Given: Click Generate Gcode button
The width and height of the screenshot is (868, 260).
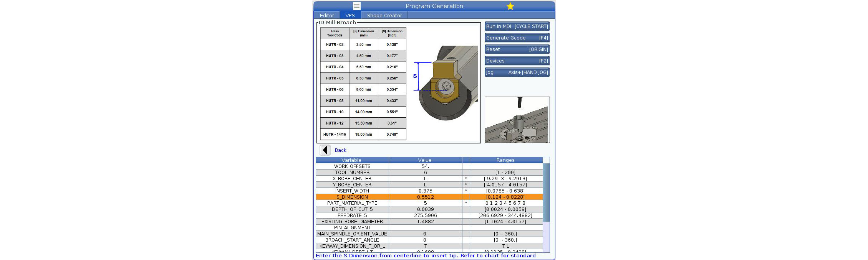Looking at the screenshot, I should click(517, 38).
